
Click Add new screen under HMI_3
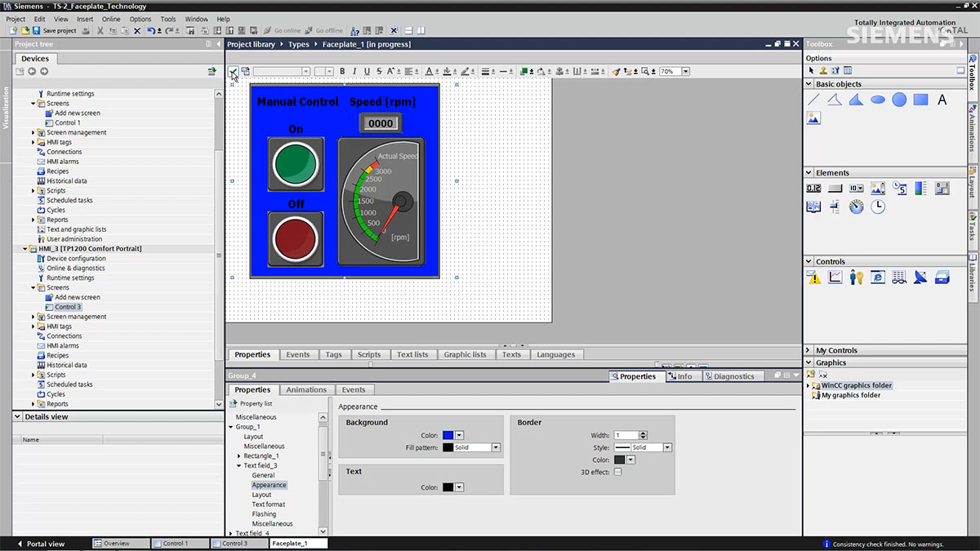click(x=78, y=297)
